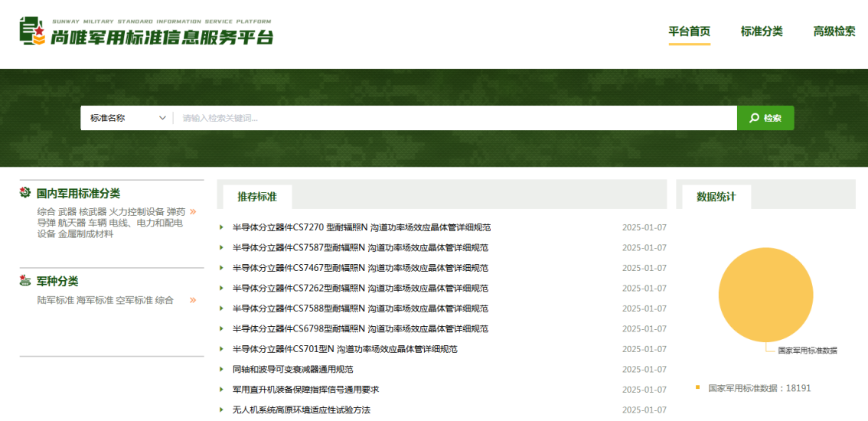Select the 推荐标准 tab

[x=257, y=197]
